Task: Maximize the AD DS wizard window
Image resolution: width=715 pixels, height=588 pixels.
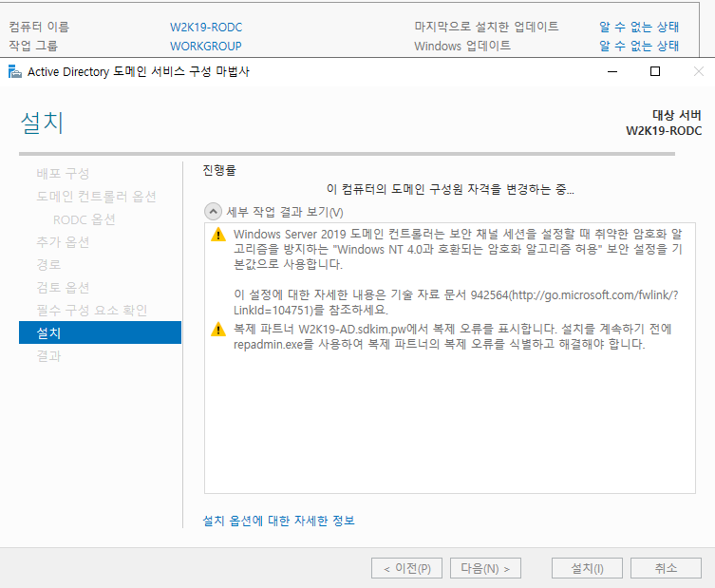Action: [655, 71]
